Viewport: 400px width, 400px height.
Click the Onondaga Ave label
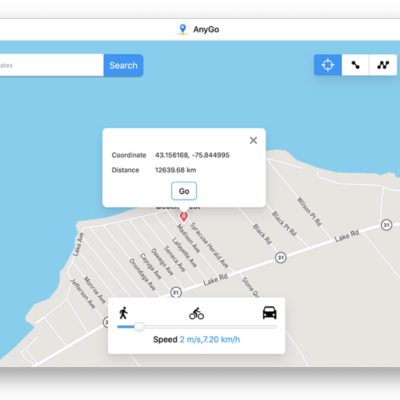pyautogui.click(x=142, y=275)
